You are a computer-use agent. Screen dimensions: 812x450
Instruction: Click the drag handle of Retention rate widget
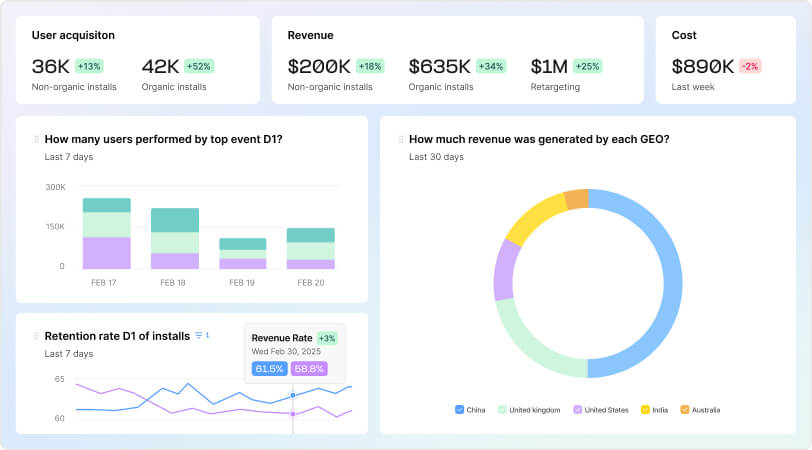click(36, 336)
